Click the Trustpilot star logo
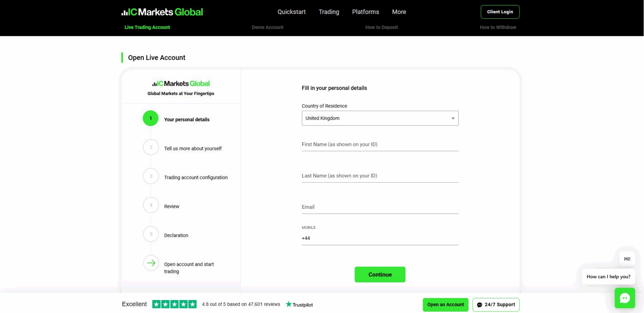This screenshot has height=313, width=644. (299, 305)
